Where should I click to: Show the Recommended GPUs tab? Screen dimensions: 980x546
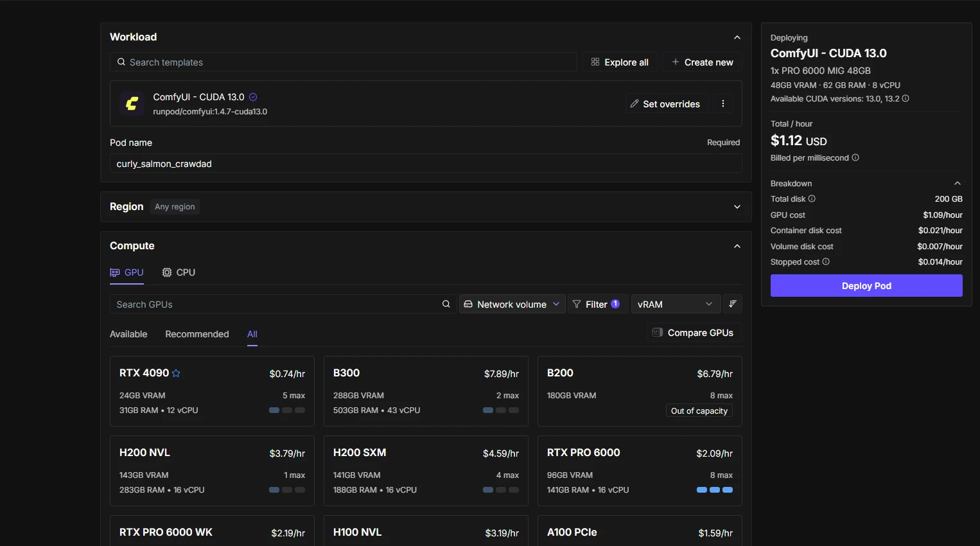197,334
